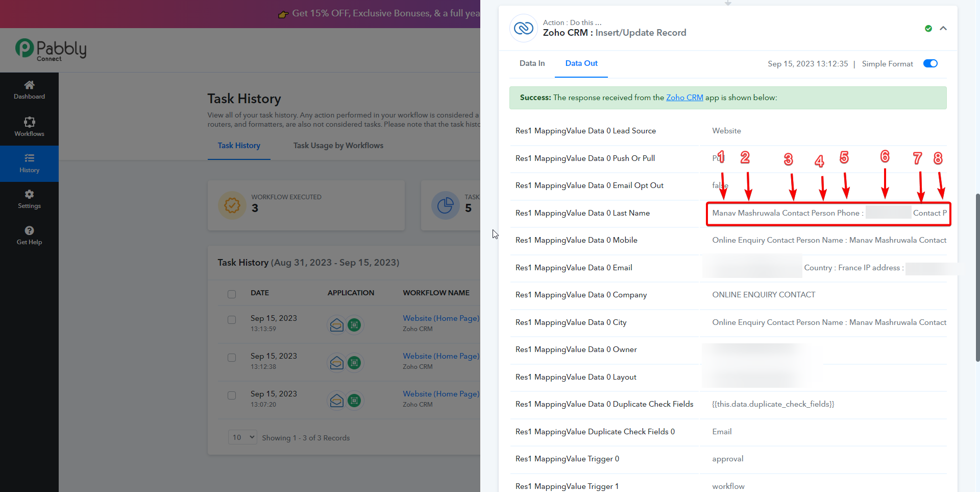Click the green app icon in 13:07:20 row

[354, 401]
